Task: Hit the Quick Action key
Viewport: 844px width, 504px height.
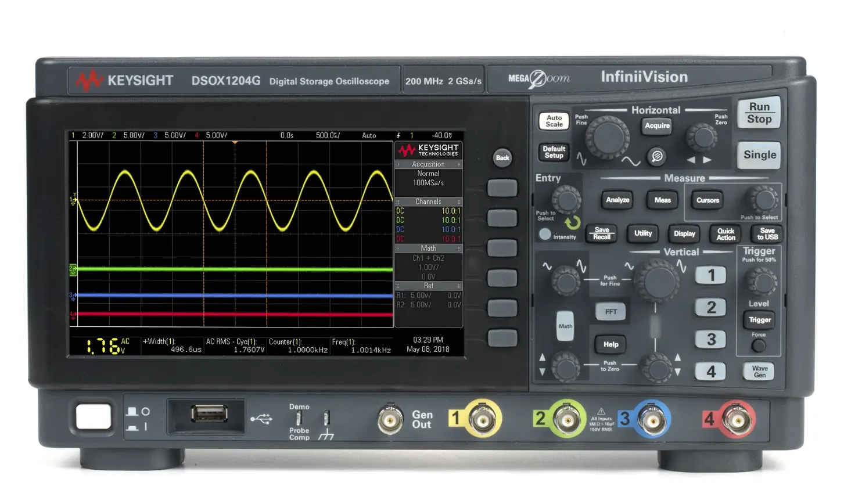Action: 726,234
